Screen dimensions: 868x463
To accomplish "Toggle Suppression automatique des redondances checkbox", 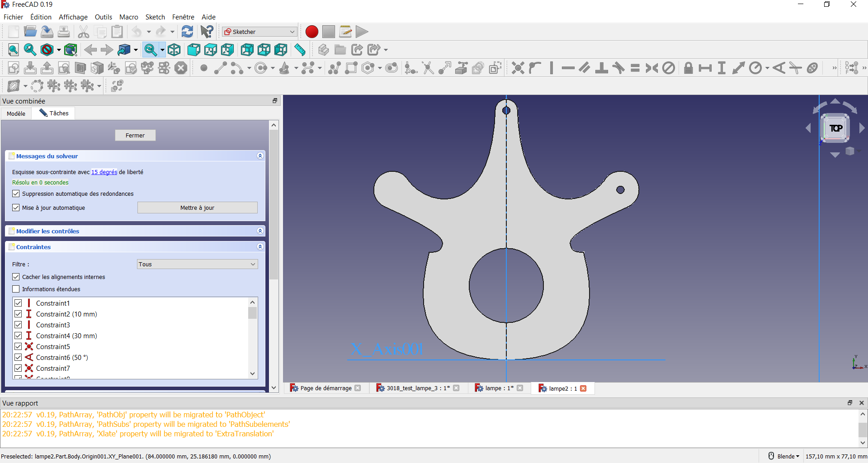I will pos(16,194).
